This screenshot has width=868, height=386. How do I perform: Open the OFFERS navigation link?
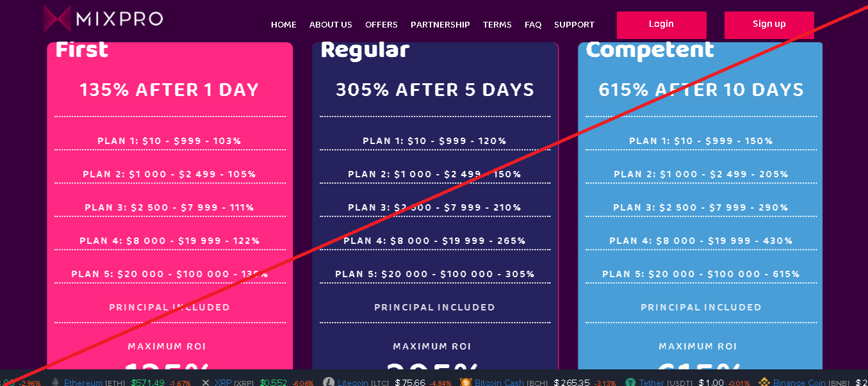click(381, 25)
